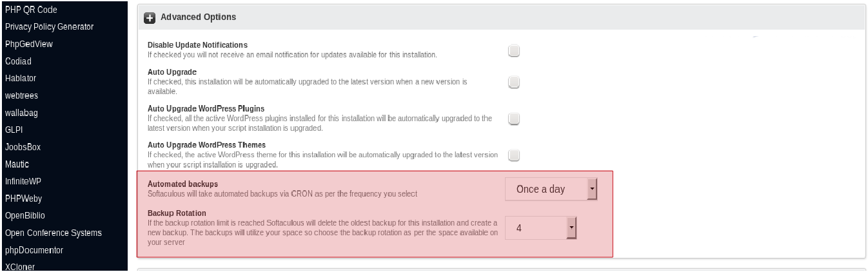This screenshot has width=868, height=272.
Task: Select Hablator from the sidebar
Action: [21, 78]
